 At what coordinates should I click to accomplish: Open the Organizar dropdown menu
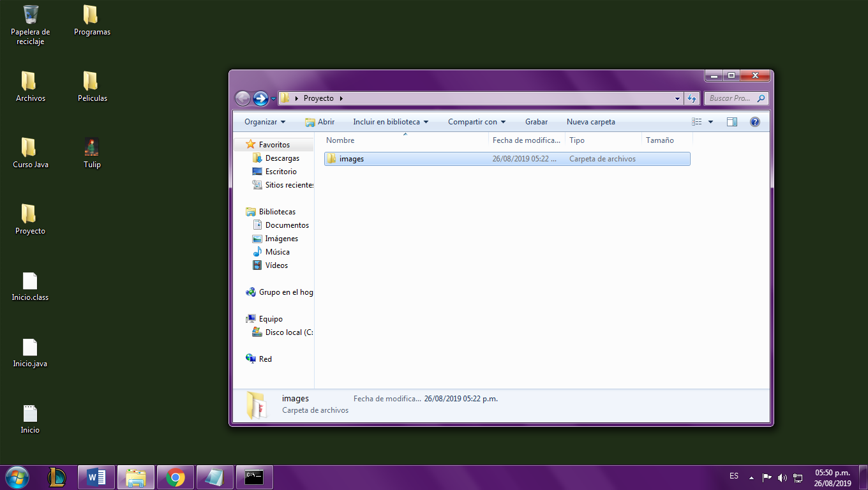point(265,122)
